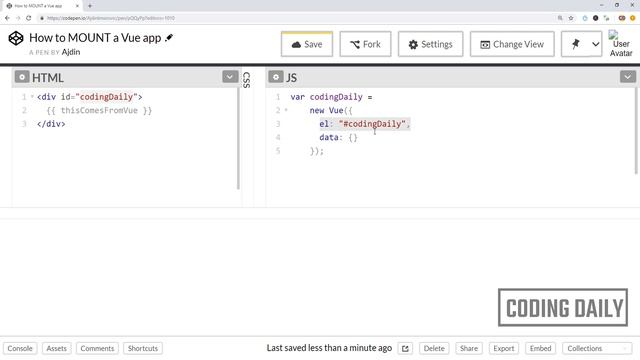Open the Change View options
This screenshot has width=640, height=360.
512,44
